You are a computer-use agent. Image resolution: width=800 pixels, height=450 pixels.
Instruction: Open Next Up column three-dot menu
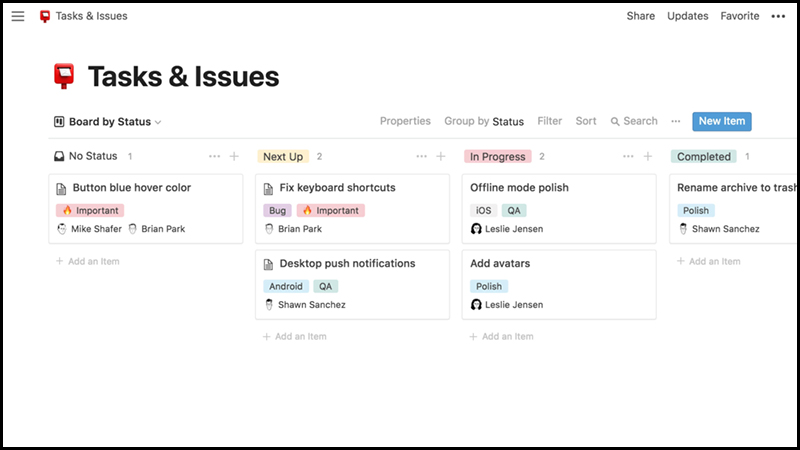pos(421,157)
